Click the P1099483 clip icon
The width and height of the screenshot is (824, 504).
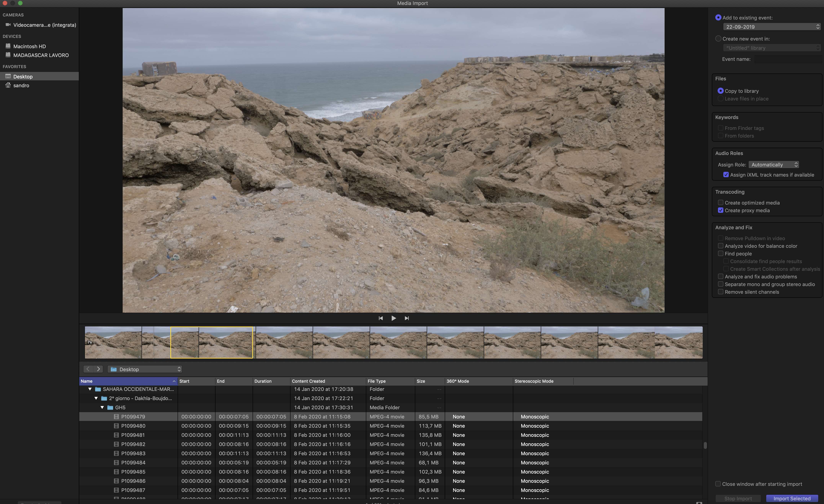[116, 453]
